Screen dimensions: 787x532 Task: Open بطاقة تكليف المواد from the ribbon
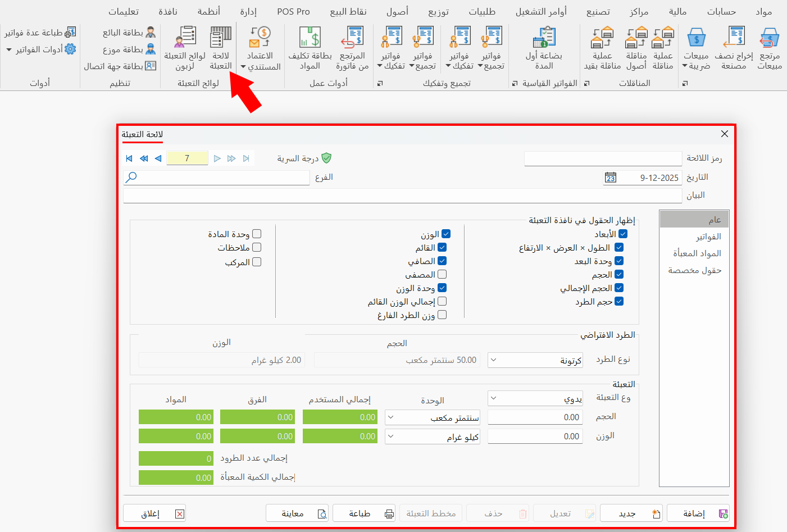308,48
